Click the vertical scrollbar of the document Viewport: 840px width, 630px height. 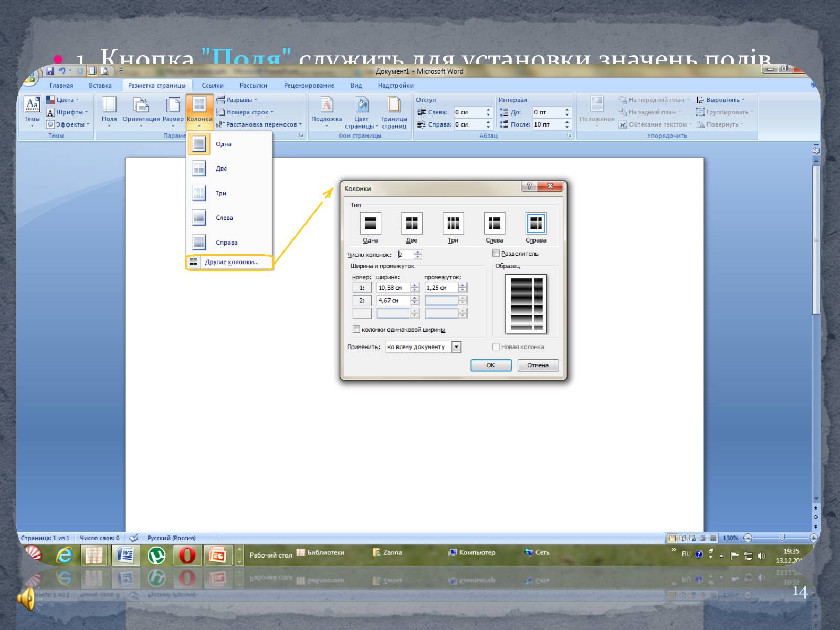pyautogui.click(x=816, y=240)
